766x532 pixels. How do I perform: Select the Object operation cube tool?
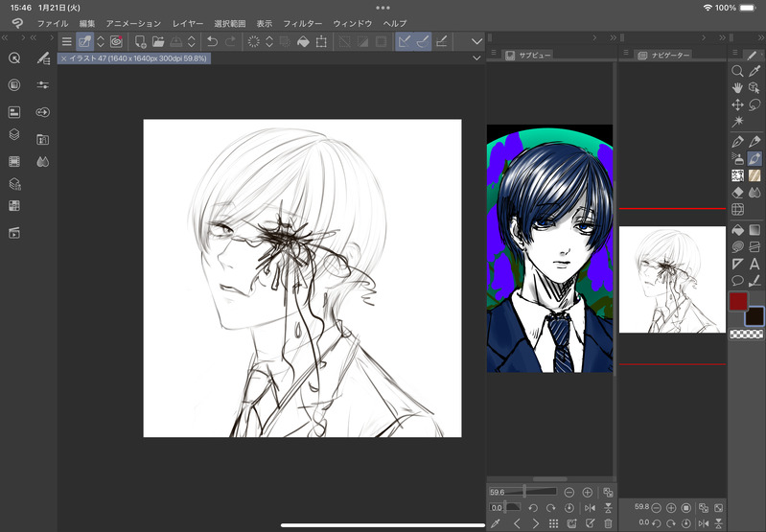pos(754,88)
